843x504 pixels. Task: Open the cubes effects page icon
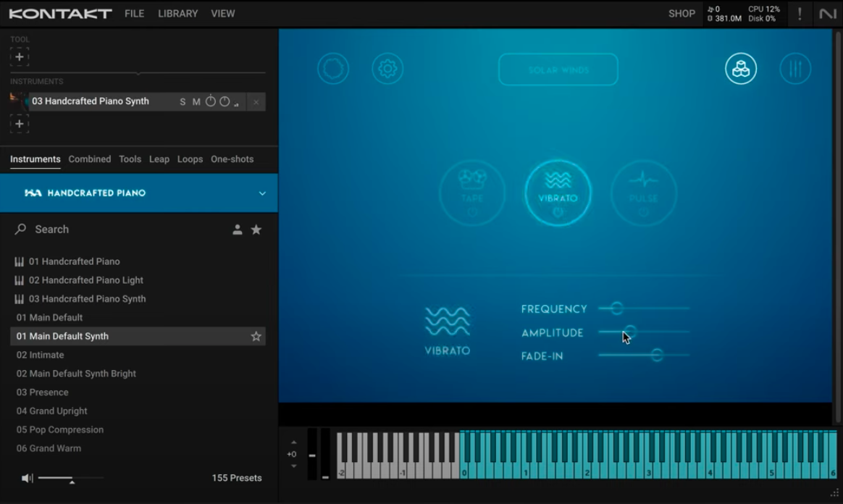coord(741,69)
